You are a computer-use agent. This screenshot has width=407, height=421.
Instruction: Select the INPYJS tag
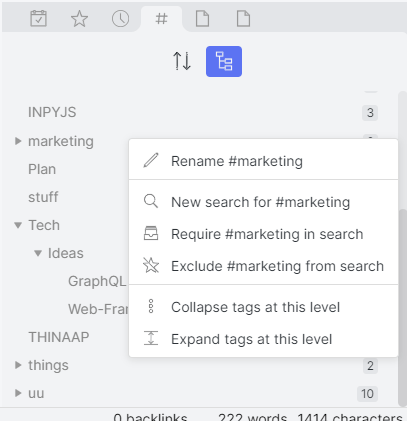(52, 112)
